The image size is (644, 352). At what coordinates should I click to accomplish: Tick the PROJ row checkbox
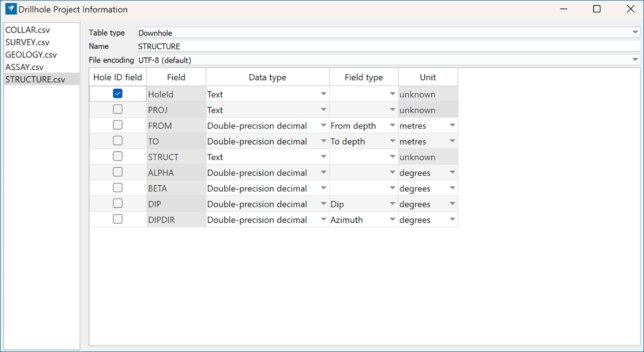118,110
